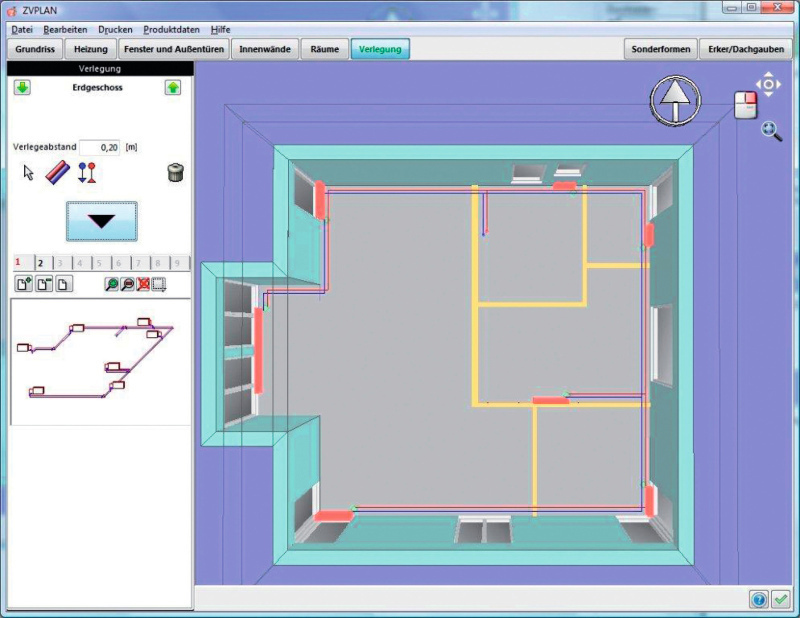
Task: Select the red radiator at bottom-left window
Action: click(x=333, y=515)
